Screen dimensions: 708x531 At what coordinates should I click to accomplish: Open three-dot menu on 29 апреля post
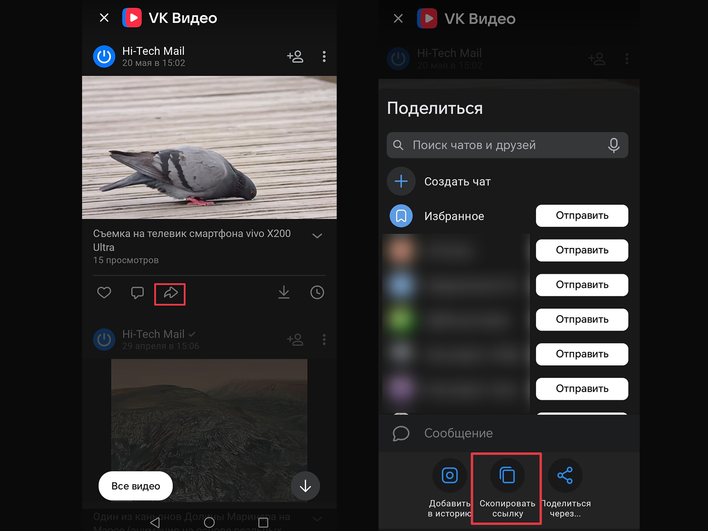click(324, 339)
